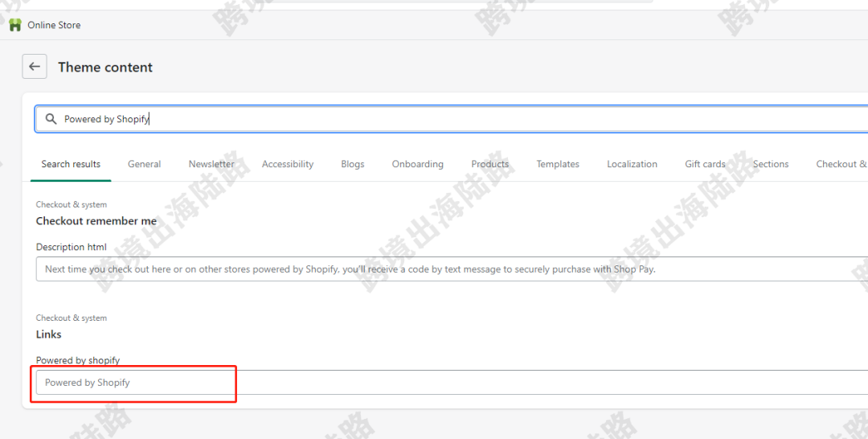
Task: Switch to the Newsletter tab
Action: click(211, 164)
